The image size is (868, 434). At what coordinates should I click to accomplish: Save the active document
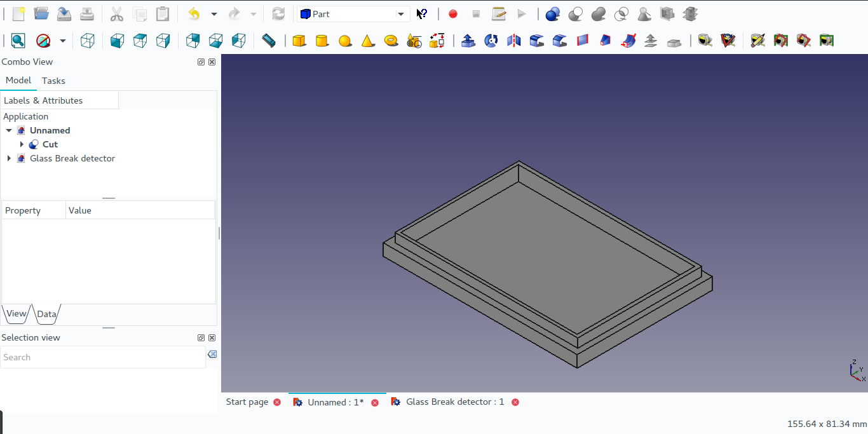tap(64, 14)
